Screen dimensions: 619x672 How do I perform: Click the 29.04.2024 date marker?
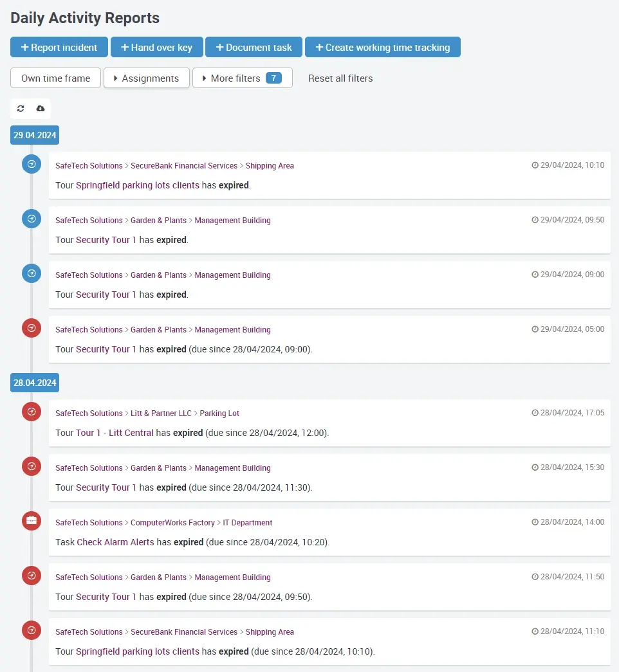click(x=35, y=135)
